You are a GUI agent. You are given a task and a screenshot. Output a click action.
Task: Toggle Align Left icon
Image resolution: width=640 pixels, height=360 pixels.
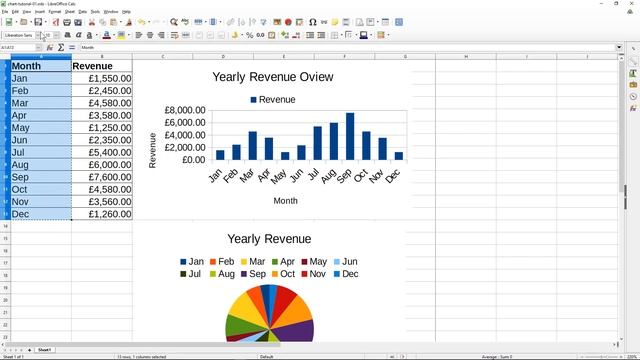click(x=139, y=35)
